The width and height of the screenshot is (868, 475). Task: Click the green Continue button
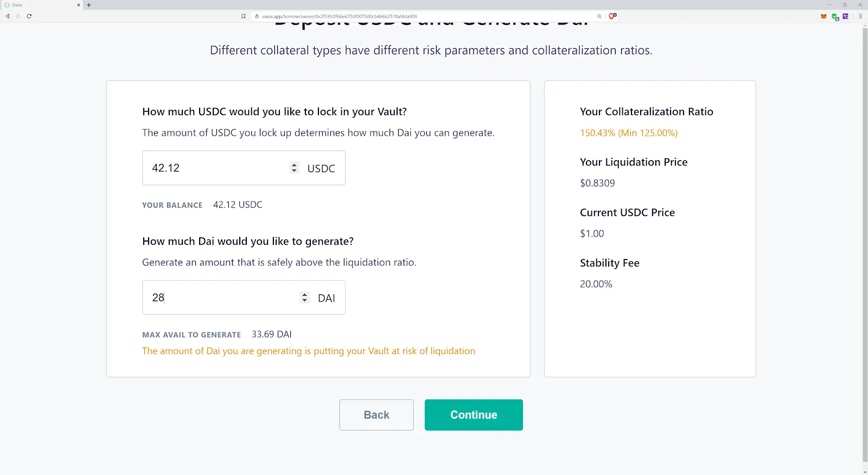[x=474, y=415]
